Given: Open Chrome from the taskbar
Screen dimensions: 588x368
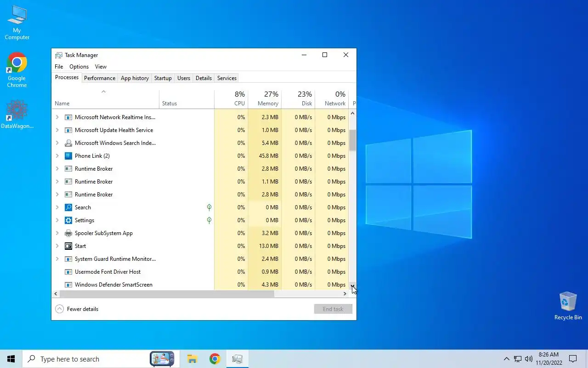Looking at the screenshot, I should point(215,359).
